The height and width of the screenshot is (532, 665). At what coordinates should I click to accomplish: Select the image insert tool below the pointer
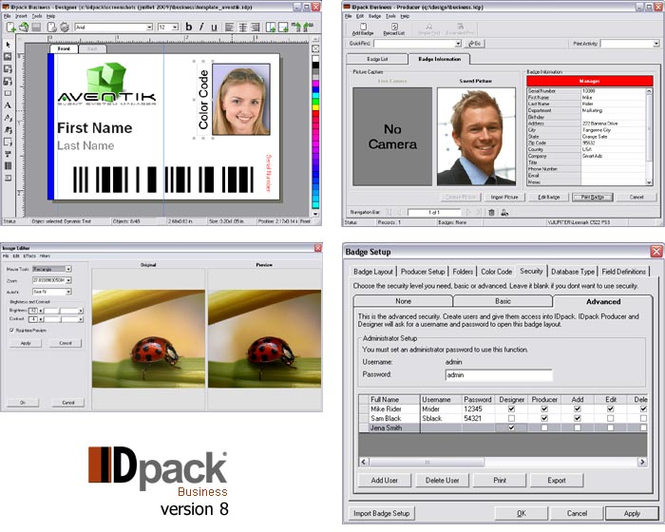click(x=8, y=56)
